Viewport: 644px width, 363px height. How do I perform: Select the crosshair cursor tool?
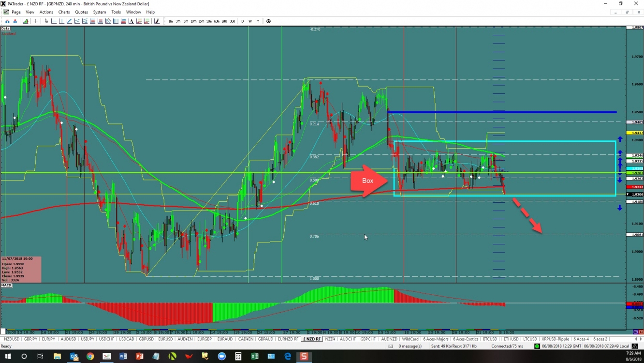pos(35,21)
